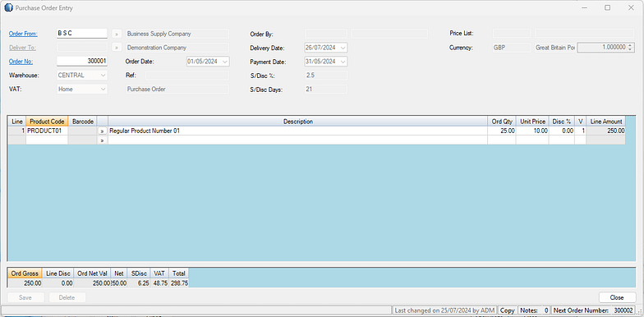Open the Order Date calendar dropdown

click(225, 62)
